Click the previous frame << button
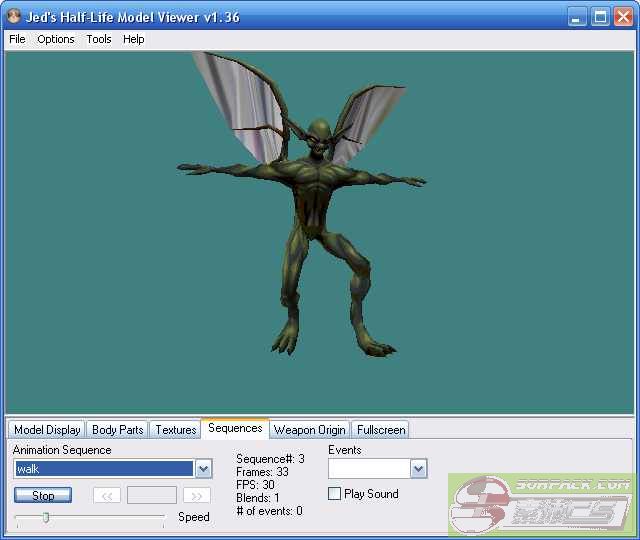This screenshot has height=540, width=640. [107, 495]
